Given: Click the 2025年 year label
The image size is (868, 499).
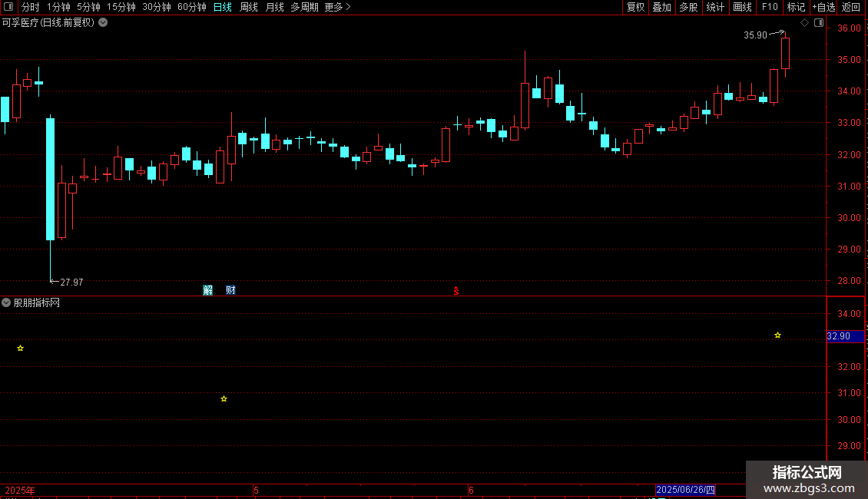Looking at the screenshot, I should [x=20, y=490].
